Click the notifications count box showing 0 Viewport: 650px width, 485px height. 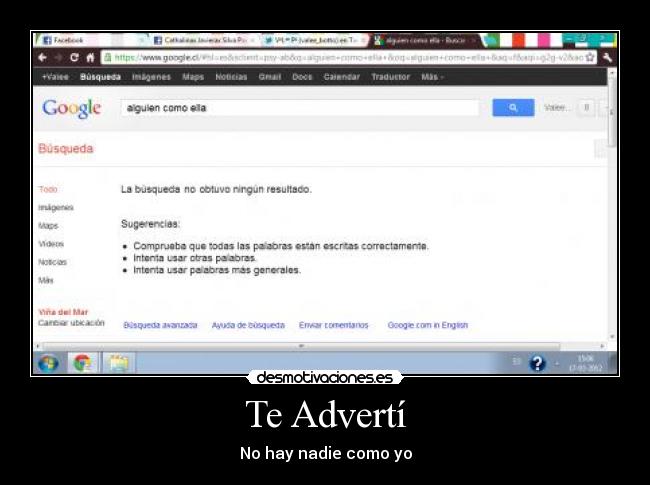point(586,108)
